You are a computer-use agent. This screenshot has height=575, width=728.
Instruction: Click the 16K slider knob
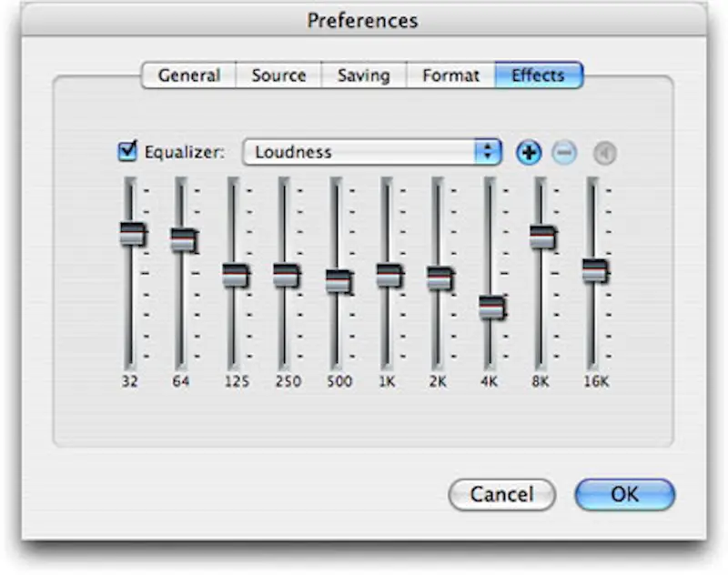point(595,270)
